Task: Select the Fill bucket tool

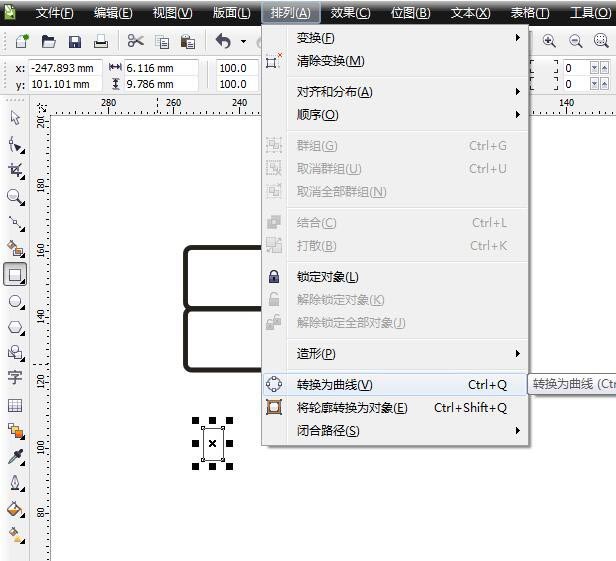Action: pyautogui.click(x=16, y=509)
